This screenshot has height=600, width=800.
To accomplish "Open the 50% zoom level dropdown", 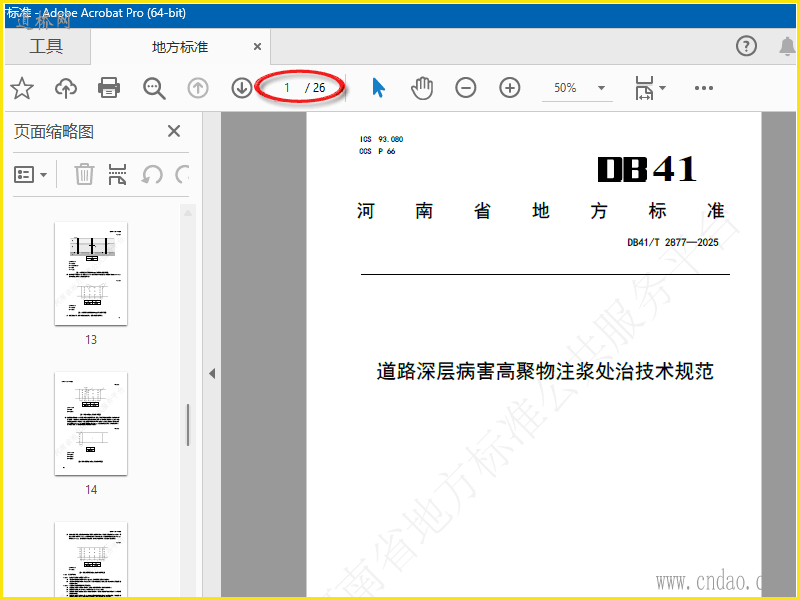I will click(602, 88).
